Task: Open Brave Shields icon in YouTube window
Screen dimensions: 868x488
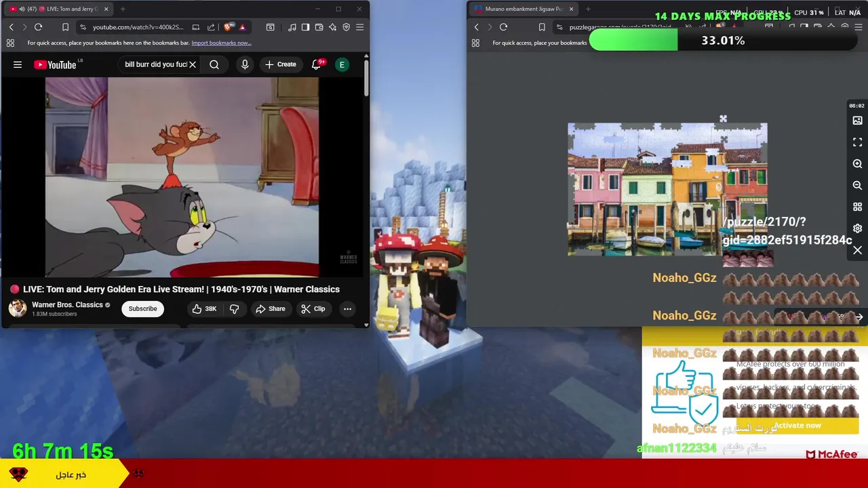Action: click(x=228, y=27)
